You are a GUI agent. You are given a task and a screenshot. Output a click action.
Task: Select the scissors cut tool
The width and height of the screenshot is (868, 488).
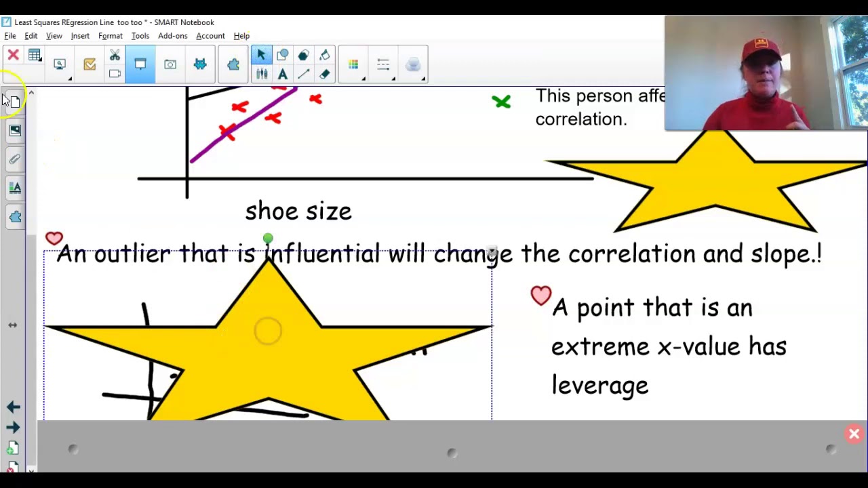(115, 55)
